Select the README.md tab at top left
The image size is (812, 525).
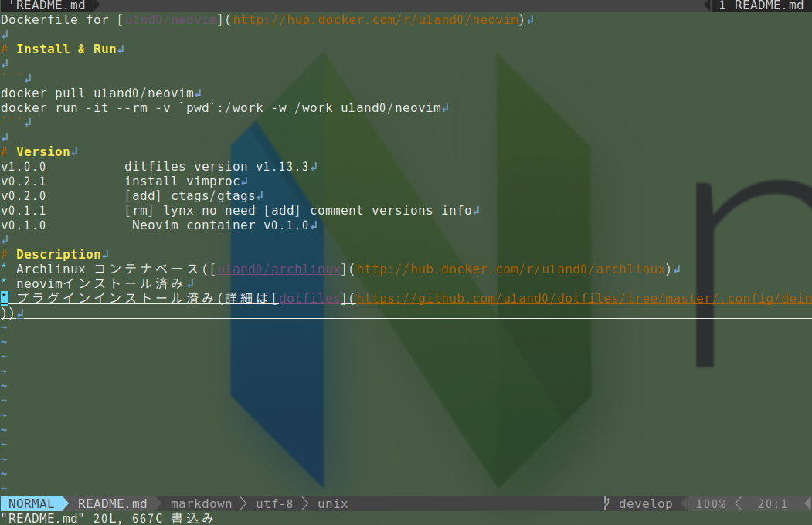(50, 5)
